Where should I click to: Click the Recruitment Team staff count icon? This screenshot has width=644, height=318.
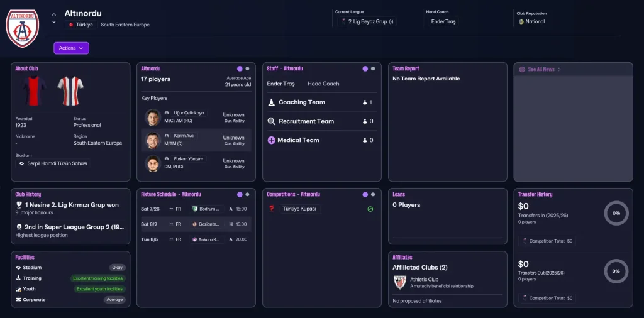tap(365, 121)
